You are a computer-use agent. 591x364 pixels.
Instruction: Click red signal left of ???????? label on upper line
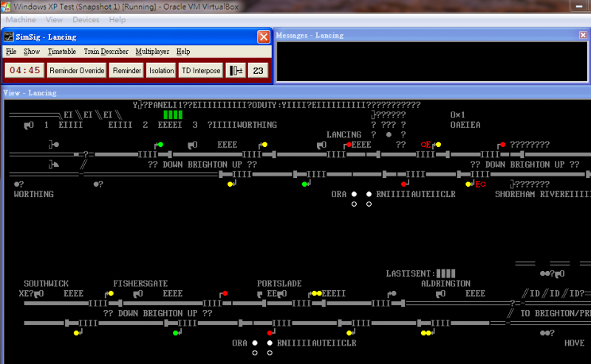502,145
